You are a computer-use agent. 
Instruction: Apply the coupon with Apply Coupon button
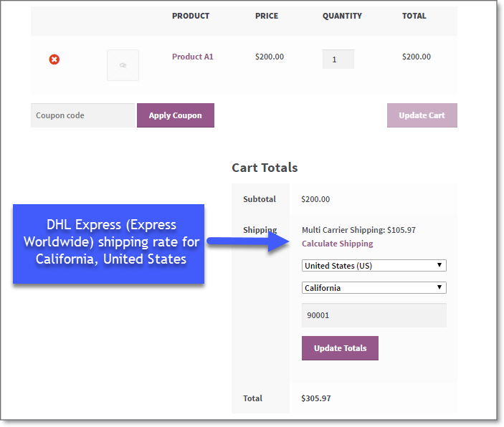click(x=176, y=115)
